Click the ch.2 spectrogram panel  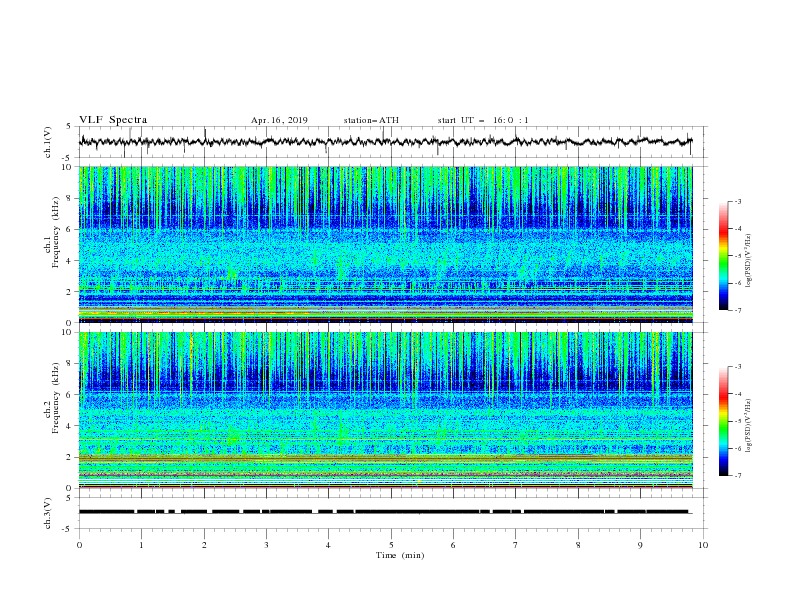[x=385, y=410]
